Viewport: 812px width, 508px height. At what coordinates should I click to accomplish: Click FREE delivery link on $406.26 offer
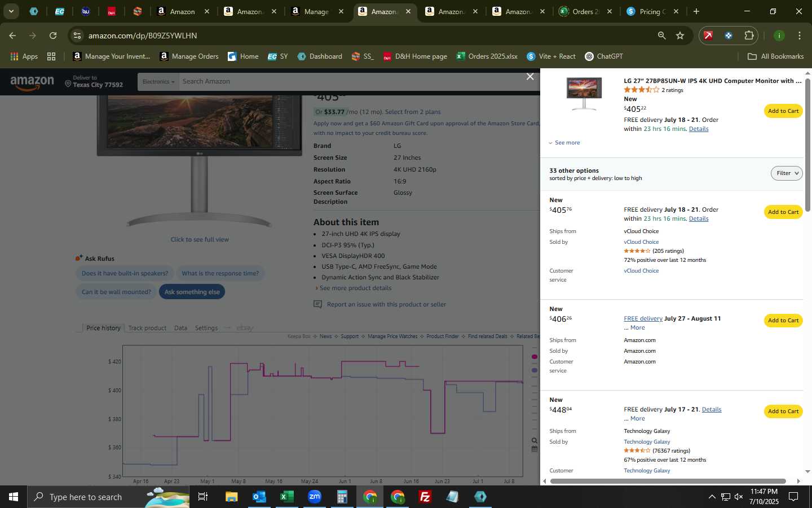[643, 318]
